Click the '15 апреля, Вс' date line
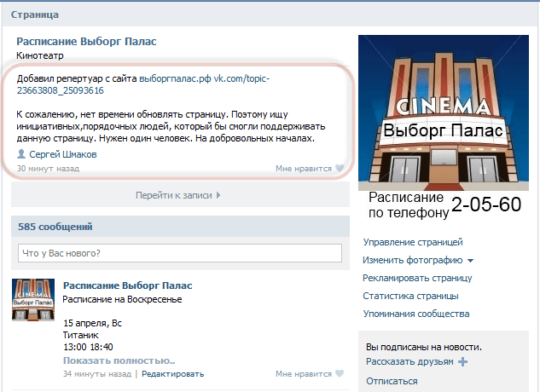Image resolution: width=540 pixels, height=392 pixels. (x=93, y=323)
